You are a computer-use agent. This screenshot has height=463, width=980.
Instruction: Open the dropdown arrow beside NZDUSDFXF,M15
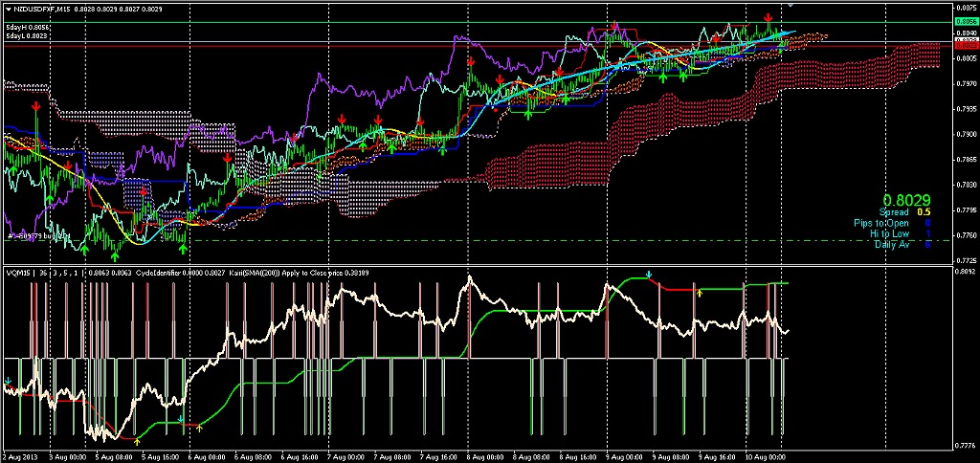[7, 9]
